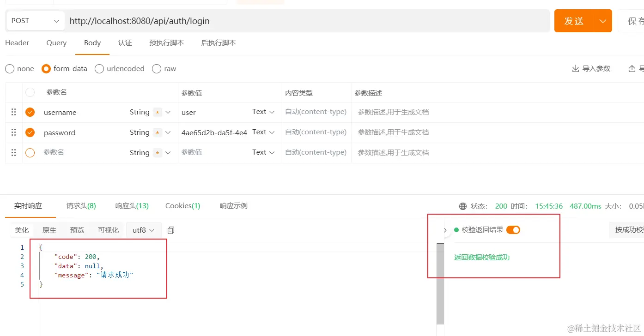Open the Cookies(1) tab
Screen dimensions: 644x336
183,206
